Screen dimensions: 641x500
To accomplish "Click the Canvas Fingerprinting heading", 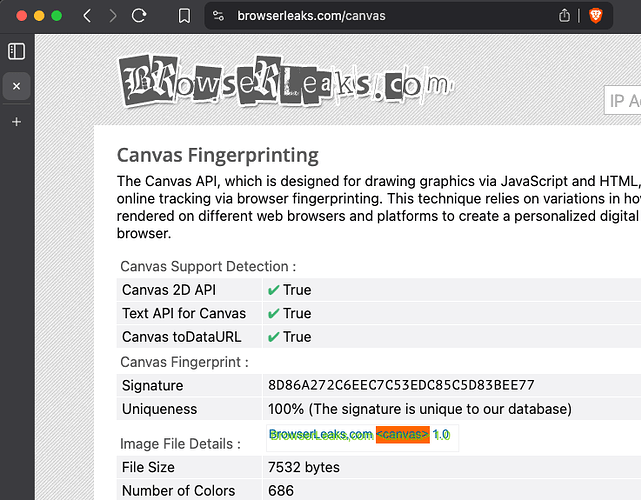I will pos(218,155).
